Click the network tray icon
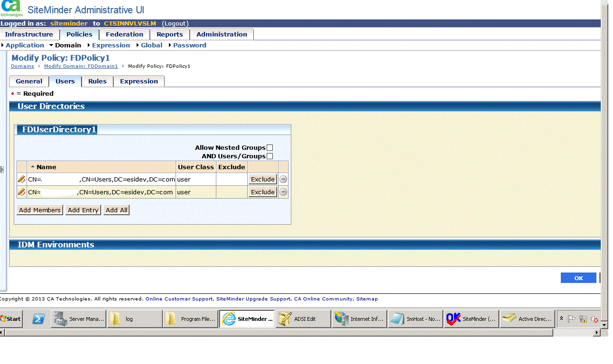This screenshot has width=613, height=364. (x=583, y=319)
